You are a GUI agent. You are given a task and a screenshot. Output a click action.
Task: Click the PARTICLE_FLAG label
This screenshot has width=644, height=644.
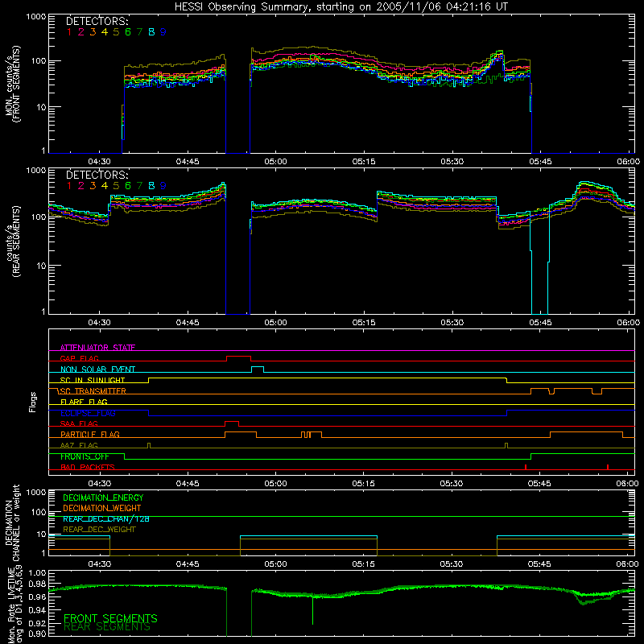click(90, 434)
